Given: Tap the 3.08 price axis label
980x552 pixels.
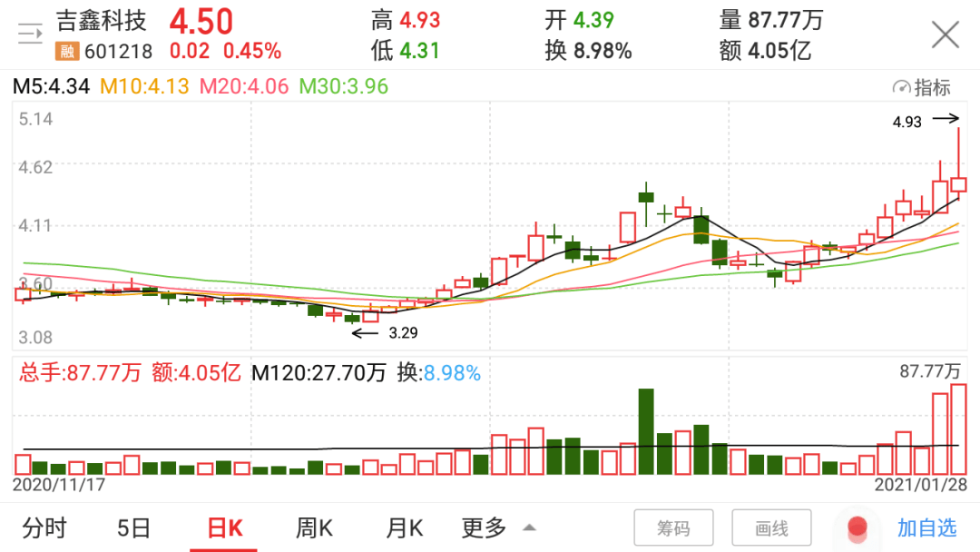Looking at the screenshot, I should (35, 339).
